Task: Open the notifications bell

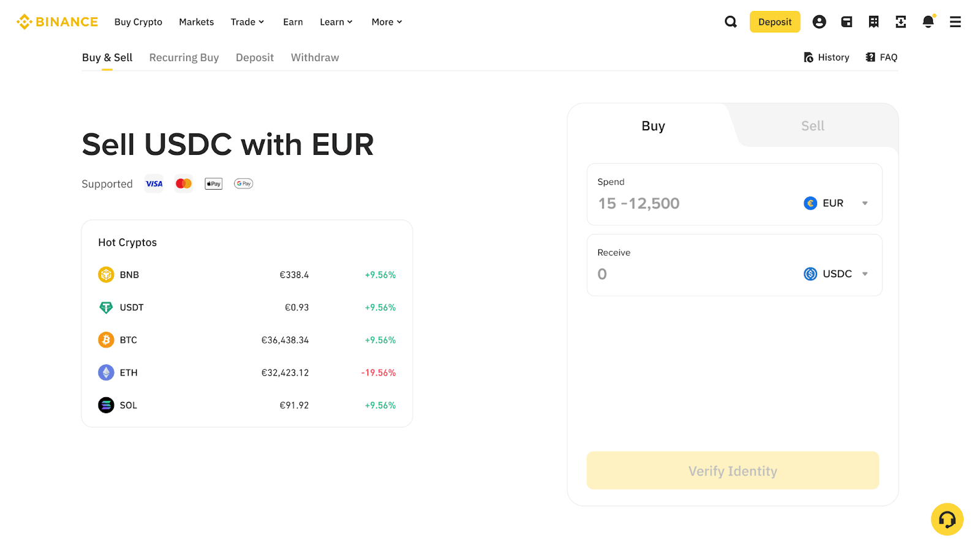Action: [928, 22]
